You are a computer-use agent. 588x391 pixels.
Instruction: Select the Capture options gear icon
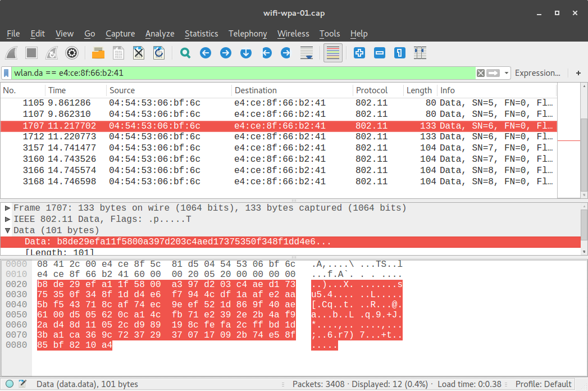click(x=72, y=52)
